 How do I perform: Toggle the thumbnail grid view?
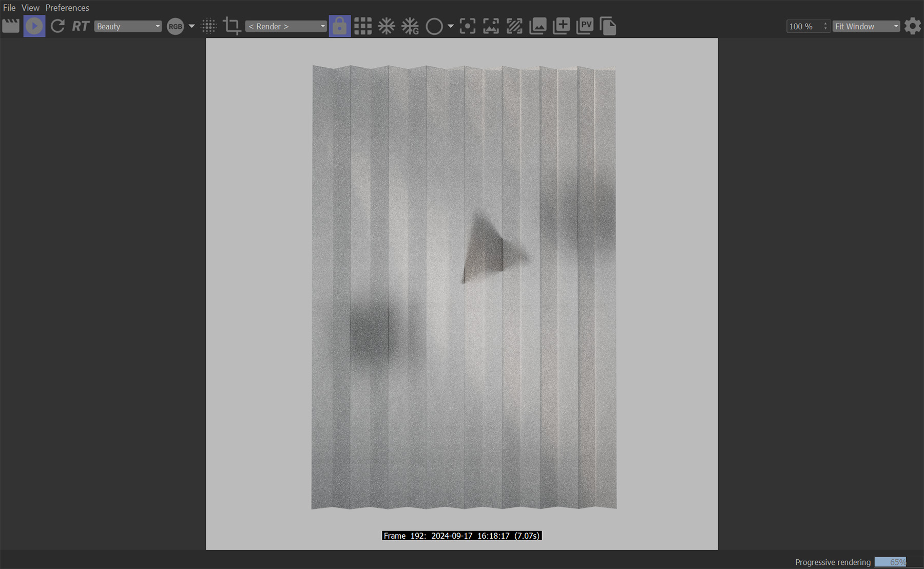click(363, 26)
